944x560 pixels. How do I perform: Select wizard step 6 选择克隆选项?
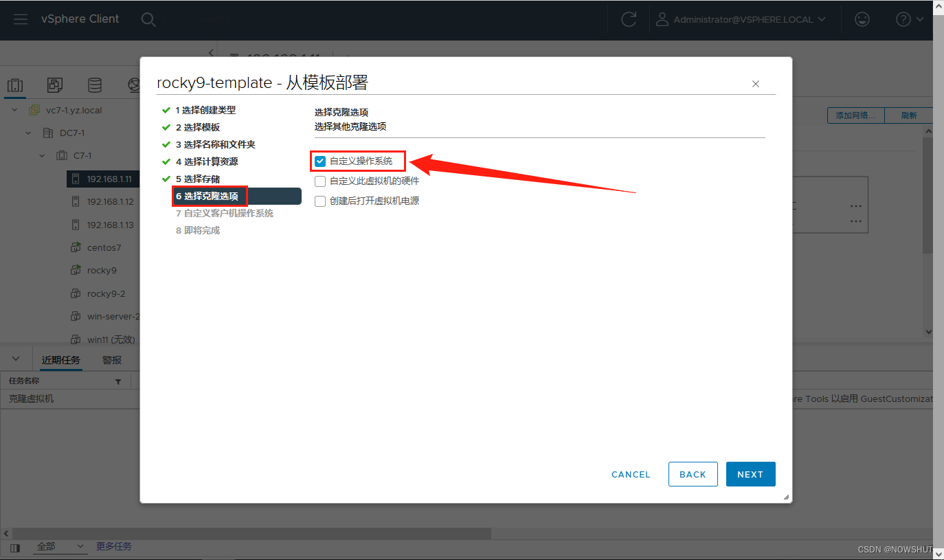[236, 196]
